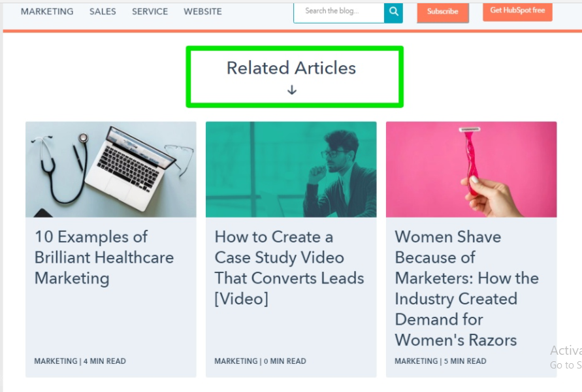The width and height of the screenshot is (582, 392).
Task: Focus the Search the blog field
Action: click(339, 12)
